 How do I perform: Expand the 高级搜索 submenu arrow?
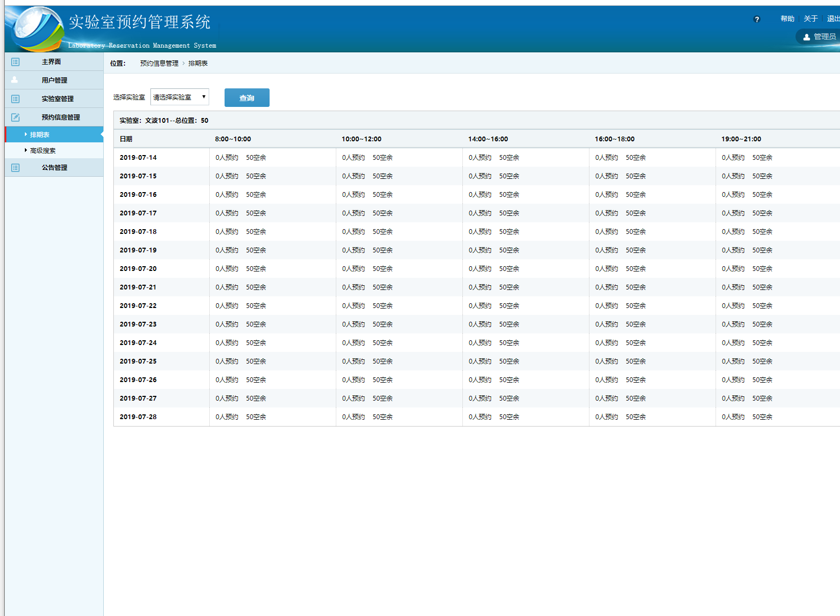pyautogui.click(x=25, y=150)
